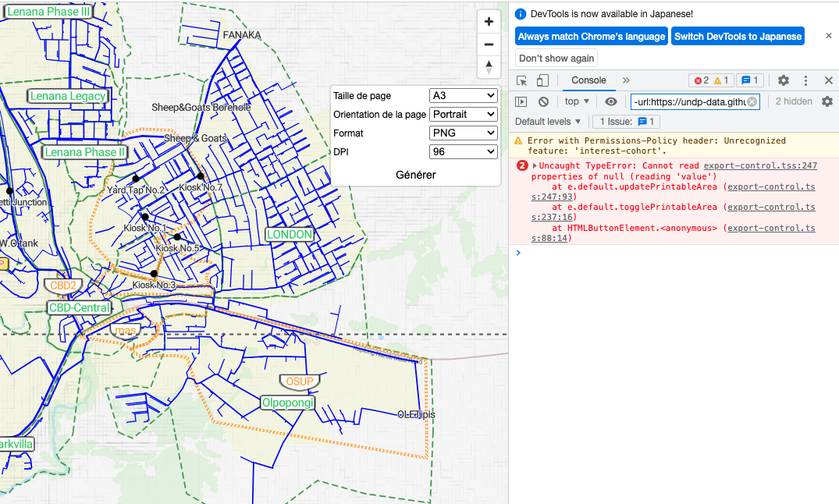Click the CBD2 map label
Image resolution: width=839 pixels, height=504 pixels.
coord(63,286)
